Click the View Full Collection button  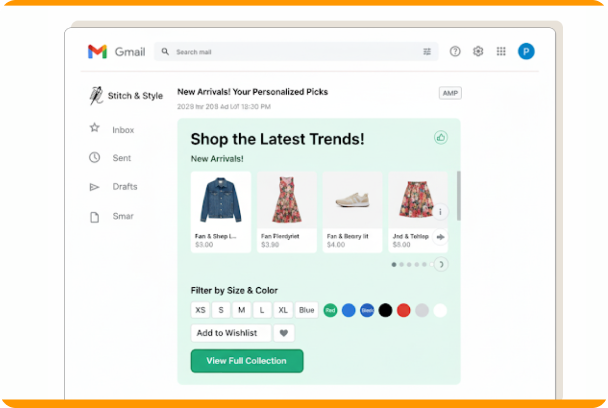[247, 361]
